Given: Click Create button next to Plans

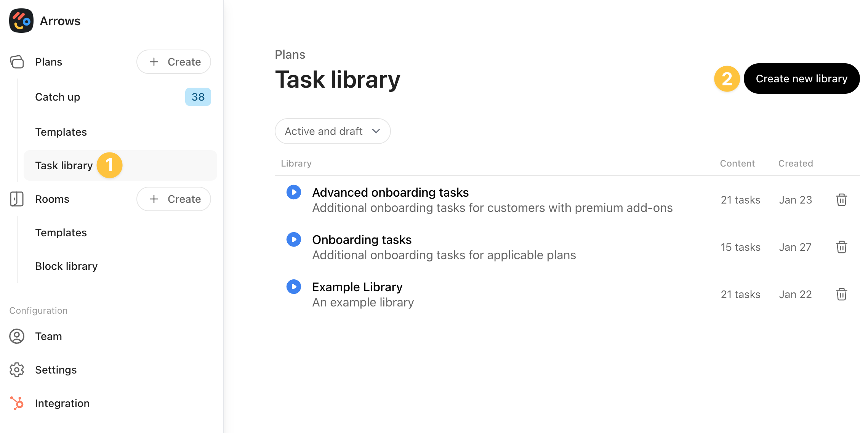Looking at the screenshot, I should click(x=174, y=62).
